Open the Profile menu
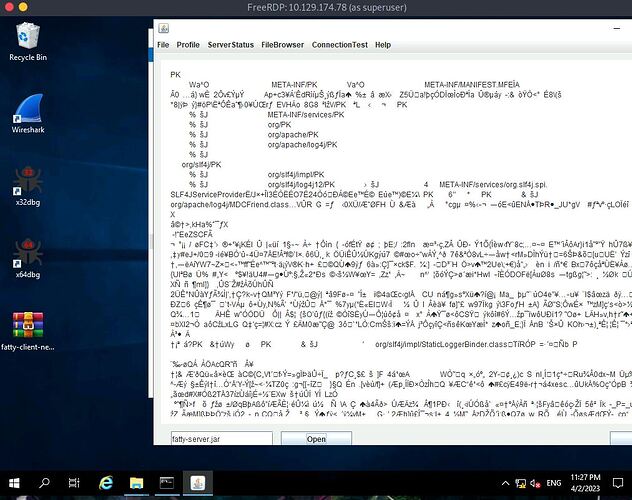This screenshot has width=632, height=500. pos(188,45)
